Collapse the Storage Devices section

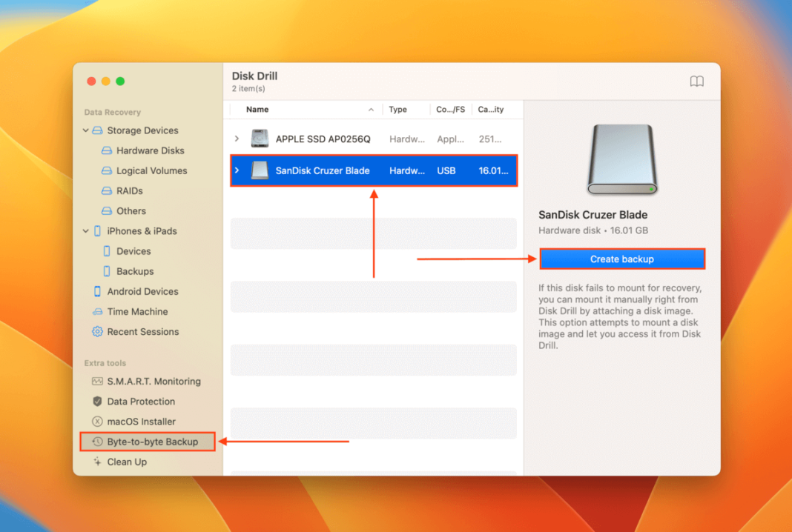pos(85,130)
